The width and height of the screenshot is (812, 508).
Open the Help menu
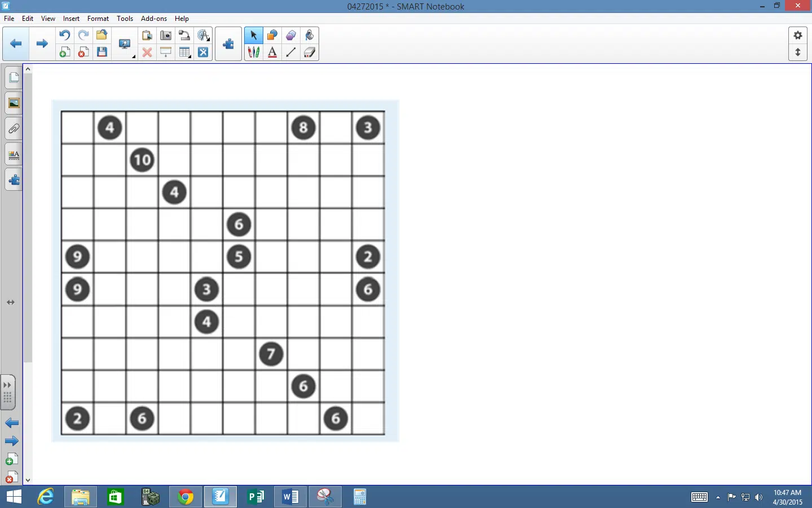[x=182, y=19]
